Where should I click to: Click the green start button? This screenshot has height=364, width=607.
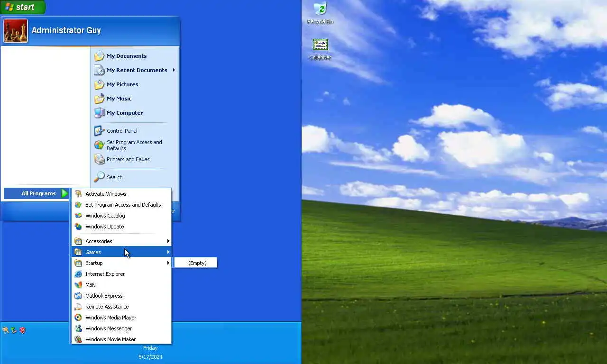pyautogui.click(x=22, y=7)
